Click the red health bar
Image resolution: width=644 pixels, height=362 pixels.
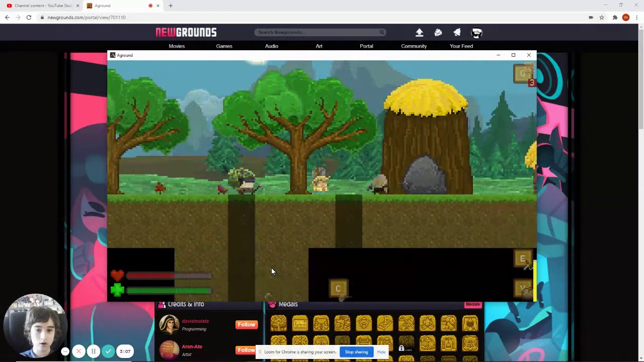point(169,276)
